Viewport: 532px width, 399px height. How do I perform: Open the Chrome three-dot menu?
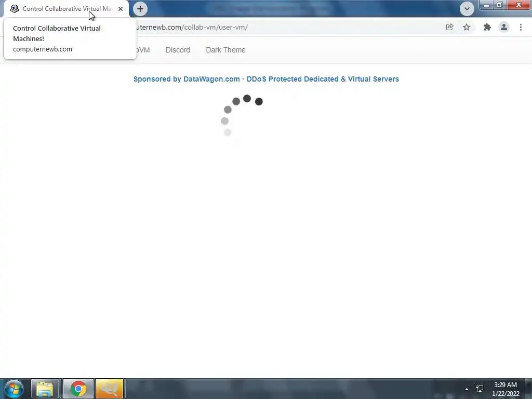(521, 27)
